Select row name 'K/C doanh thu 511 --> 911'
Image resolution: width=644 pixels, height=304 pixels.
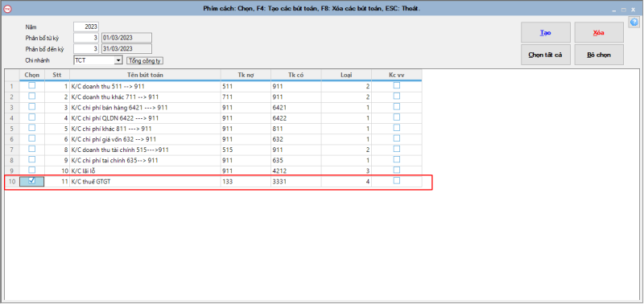(108, 87)
